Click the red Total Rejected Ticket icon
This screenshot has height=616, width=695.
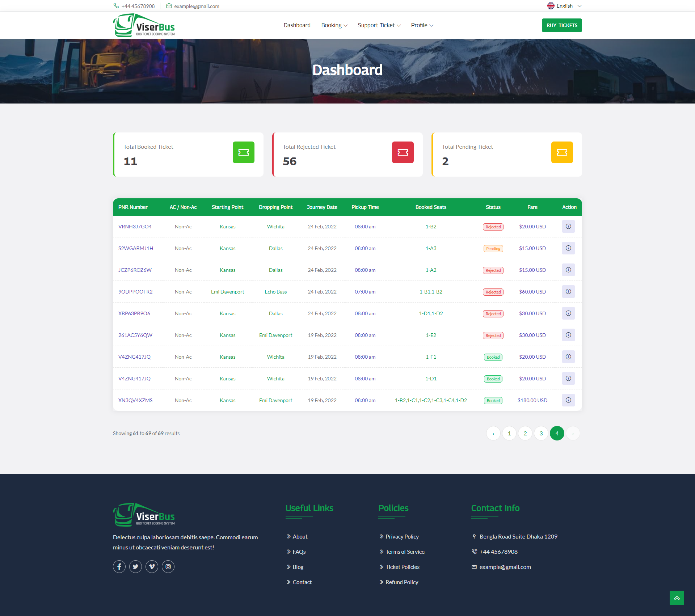point(403,152)
